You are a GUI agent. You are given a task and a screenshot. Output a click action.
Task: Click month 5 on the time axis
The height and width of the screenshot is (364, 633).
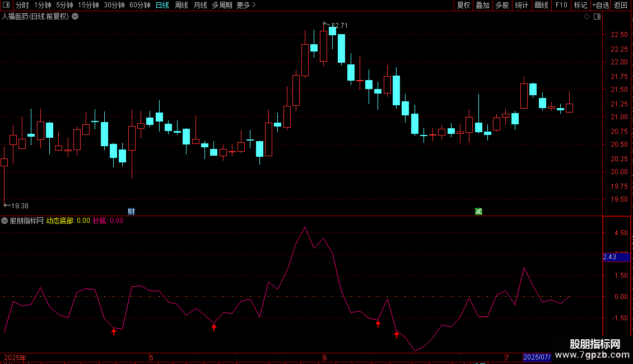(x=151, y=357)
